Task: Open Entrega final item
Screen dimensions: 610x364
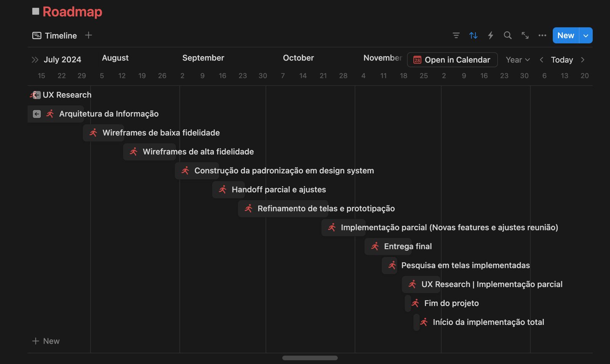Action: pyautogui.click(x=408, y=246)
